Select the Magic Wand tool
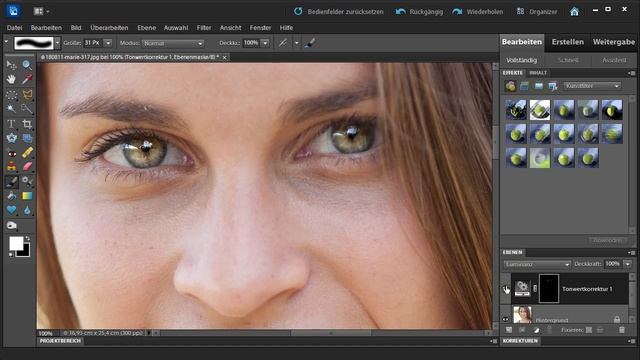The width and height of the screenshot is (640, 360). click(11, 109)
